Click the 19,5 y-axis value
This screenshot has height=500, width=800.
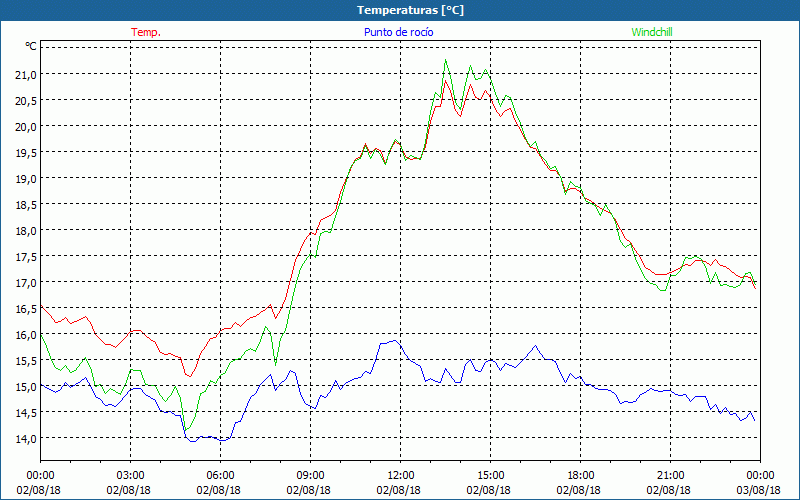coord(26,153)
